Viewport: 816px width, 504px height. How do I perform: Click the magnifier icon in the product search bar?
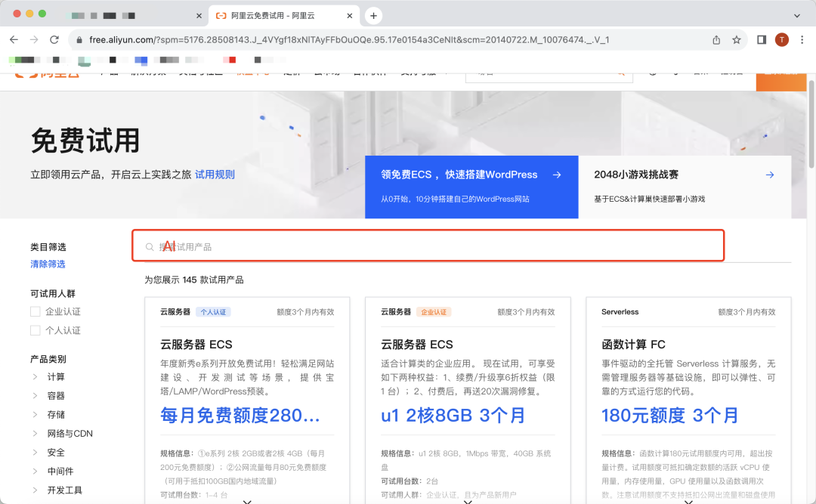click(x=149, y=246)
